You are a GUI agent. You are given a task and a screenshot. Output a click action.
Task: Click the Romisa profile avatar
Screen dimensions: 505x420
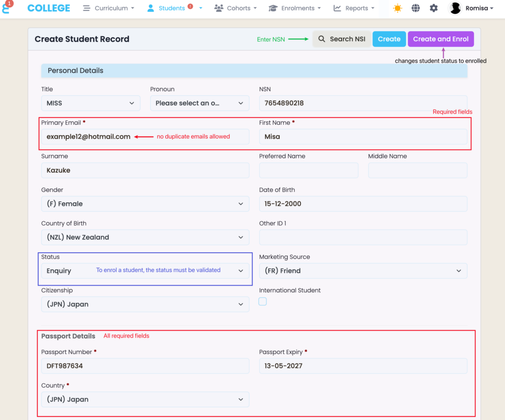[455, 8]
